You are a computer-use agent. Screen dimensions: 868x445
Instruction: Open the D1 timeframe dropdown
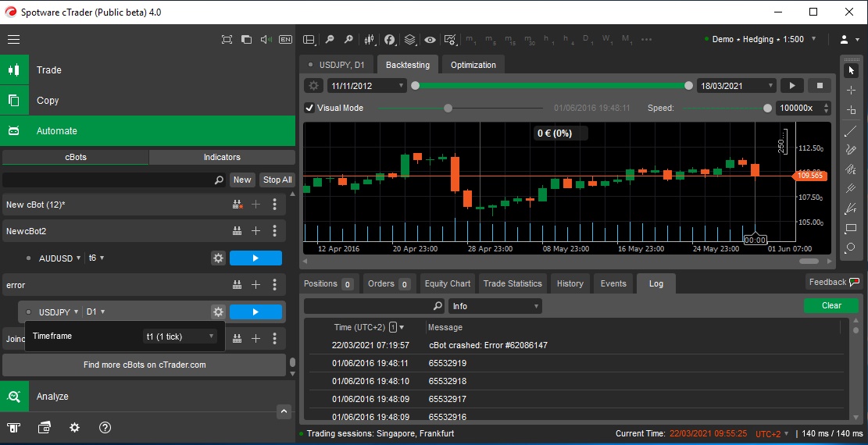[x=96, y=311]
